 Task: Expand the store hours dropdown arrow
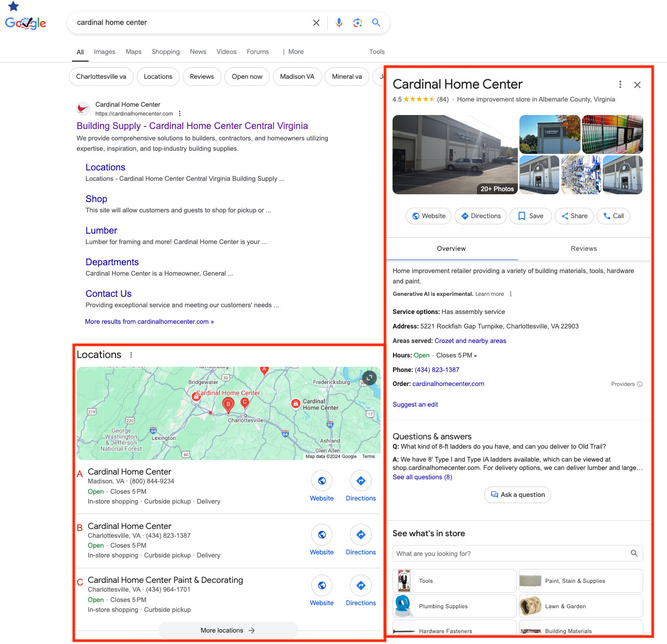[x=475, y=356]
